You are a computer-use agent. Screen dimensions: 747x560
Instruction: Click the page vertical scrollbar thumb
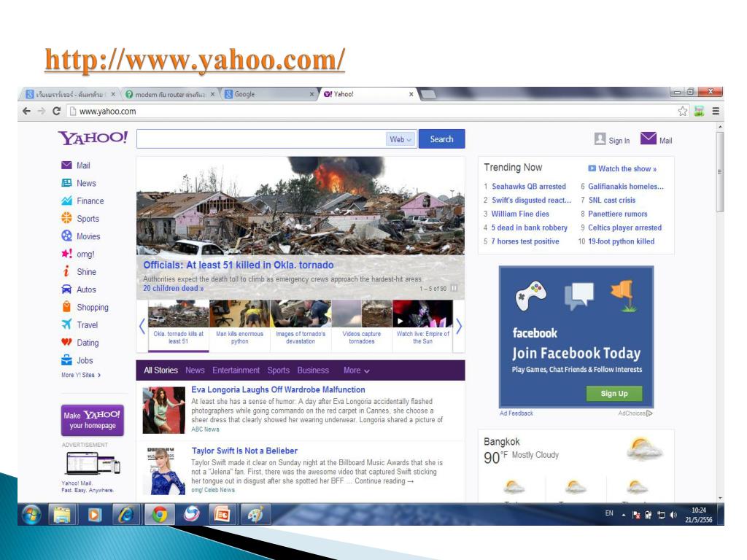coord(720,171)
